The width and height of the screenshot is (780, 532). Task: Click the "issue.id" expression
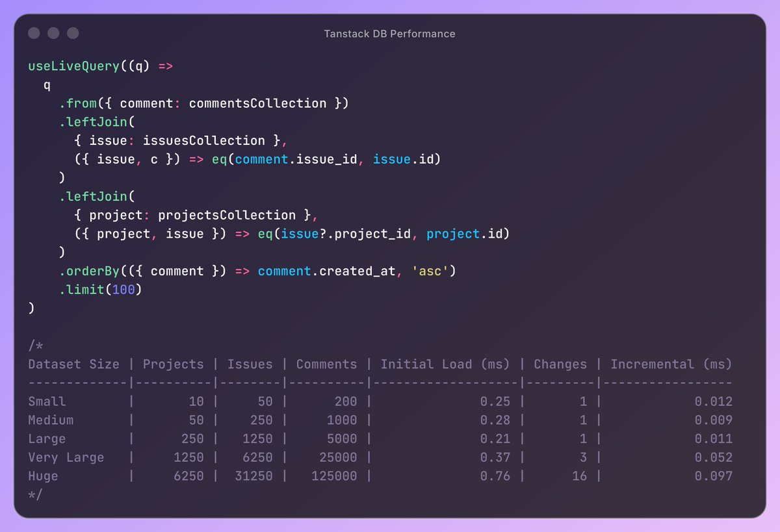[402, 159]
